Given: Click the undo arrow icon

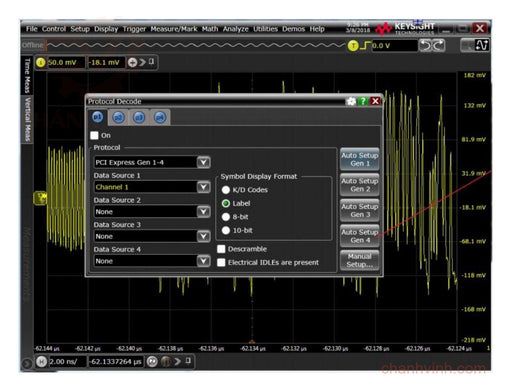Looking at the screenshot, I should click(x=425, y=45).
